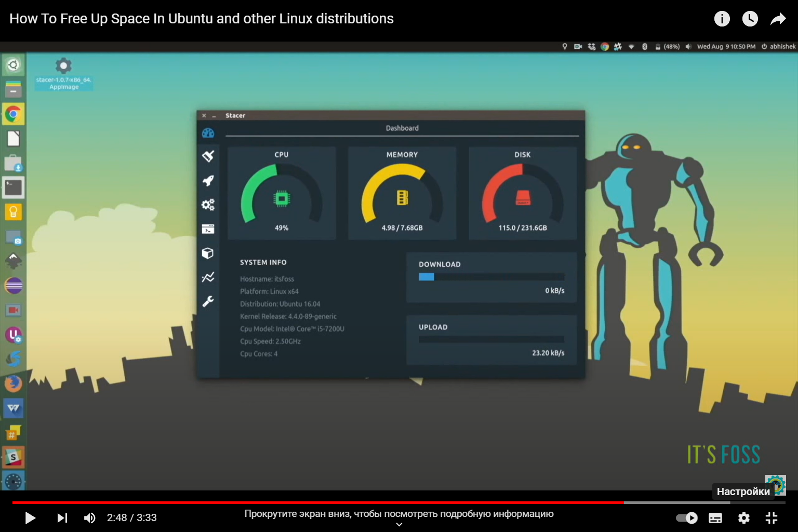Launch Firefox from the Ubuntu launcher
The image size is (798, 532).
tap(13, 384)
